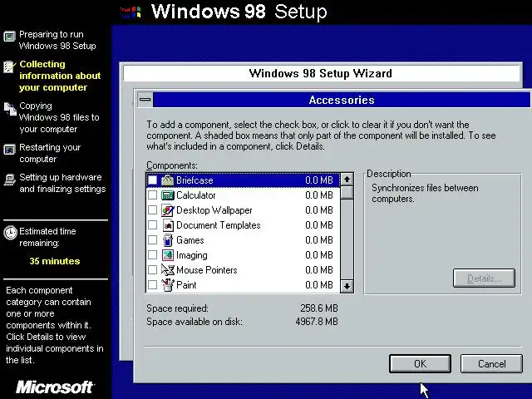
Task: Click the Desktop Wallpaper icon
Action: click(167, 210)
